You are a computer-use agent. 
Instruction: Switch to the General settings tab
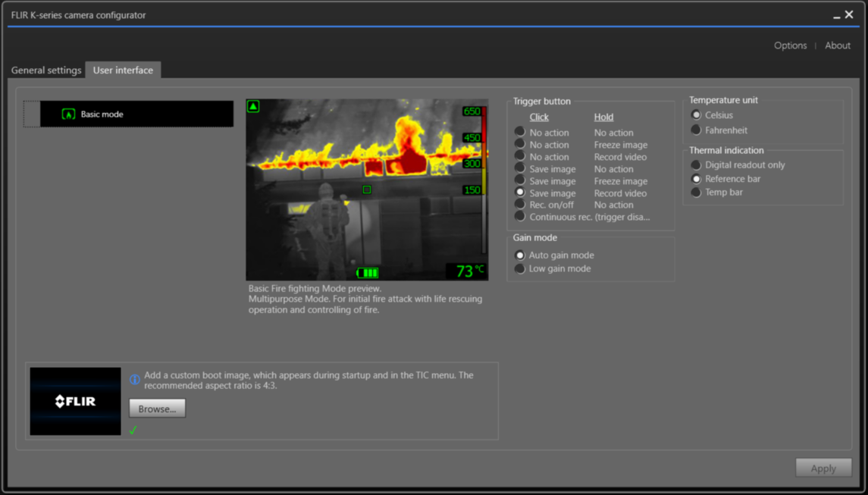(46, 70)
